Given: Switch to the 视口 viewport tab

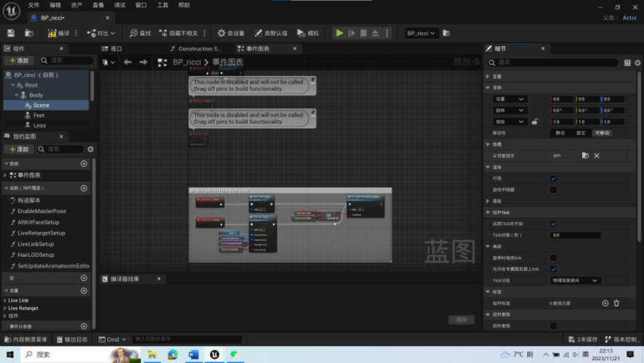Looking at the screenshot, I should pyautogui.click(x=112, y=48).
